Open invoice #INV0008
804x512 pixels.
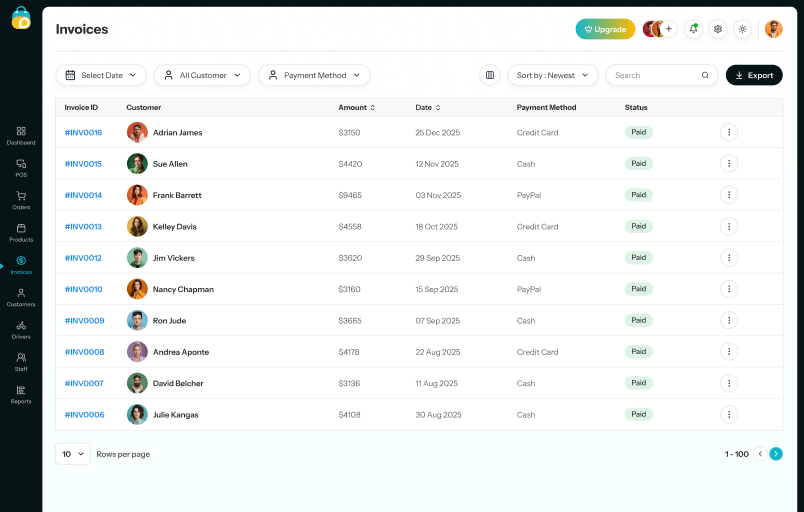(x=85, y=352)
